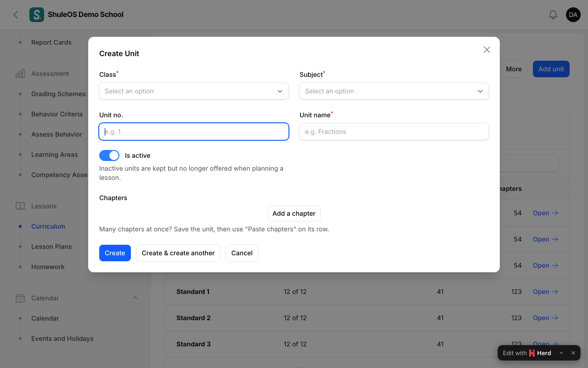Screen dimensions: 588x368
Task: Click the Lessons book icon
Action: (x=20, y=206)
